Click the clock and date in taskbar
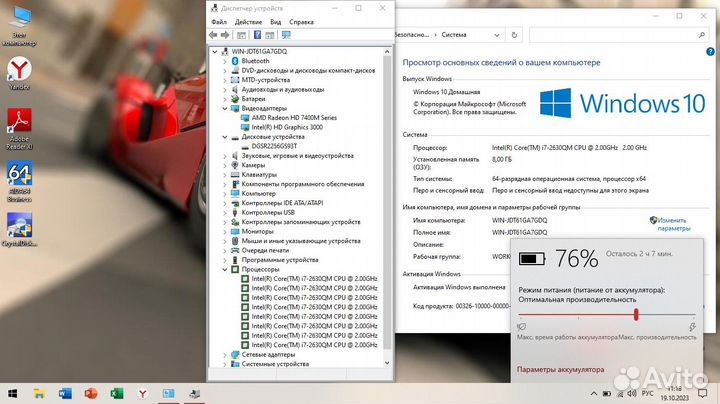This screenshot has height=404, width=720. click(x=675, y=394)
